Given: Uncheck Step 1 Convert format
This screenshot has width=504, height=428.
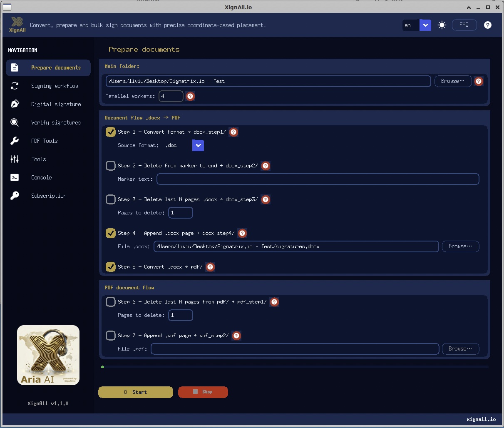Looking at the screenshot, I should (x=110, y=132).
